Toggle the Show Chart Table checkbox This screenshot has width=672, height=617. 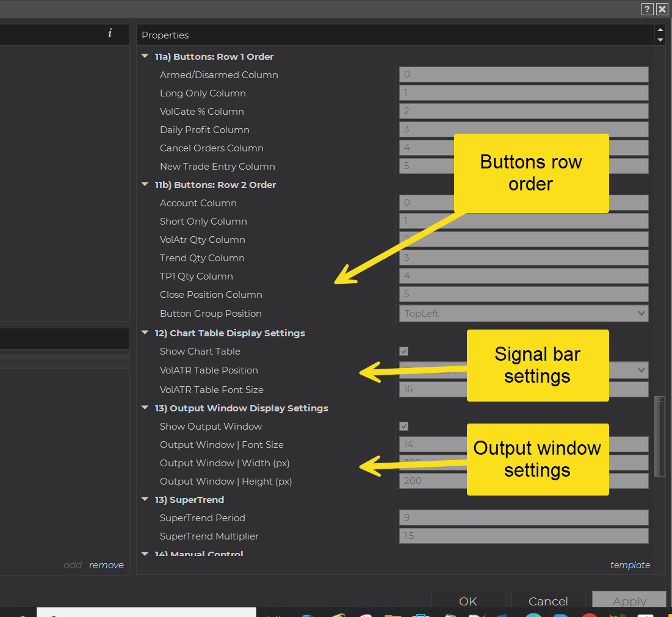coord(403,352)
